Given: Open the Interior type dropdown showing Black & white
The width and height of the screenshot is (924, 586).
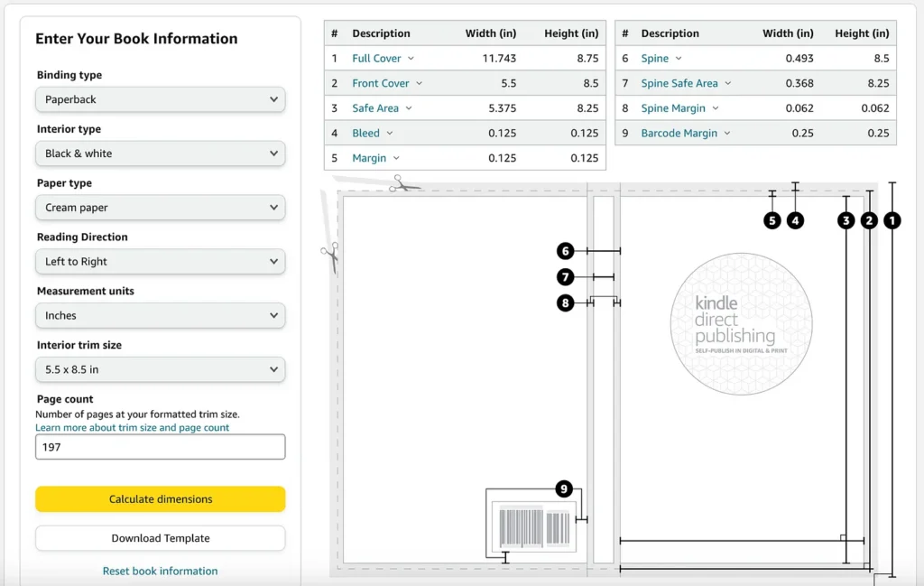Looking at the screenshot, I should 161,153.
